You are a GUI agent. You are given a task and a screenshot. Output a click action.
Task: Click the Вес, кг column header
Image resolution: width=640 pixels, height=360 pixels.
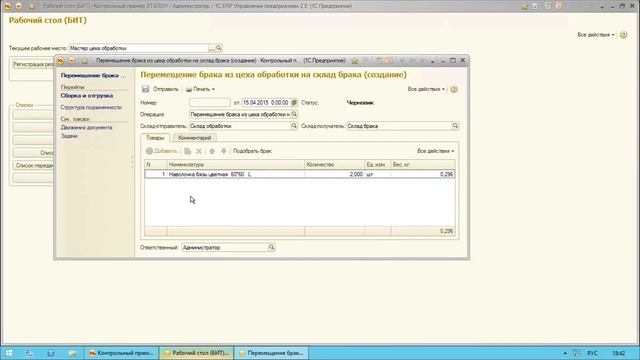click(x=423, y=164)
